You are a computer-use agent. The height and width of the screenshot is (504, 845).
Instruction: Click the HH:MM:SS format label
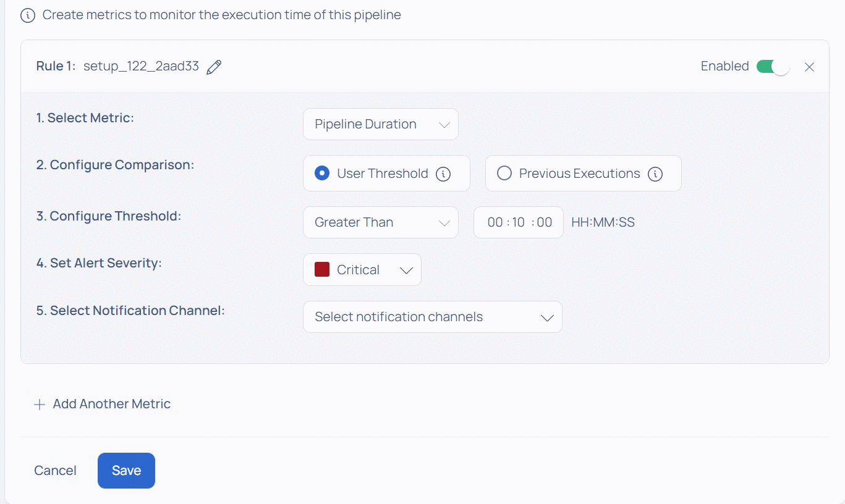[x=603, y=222]
